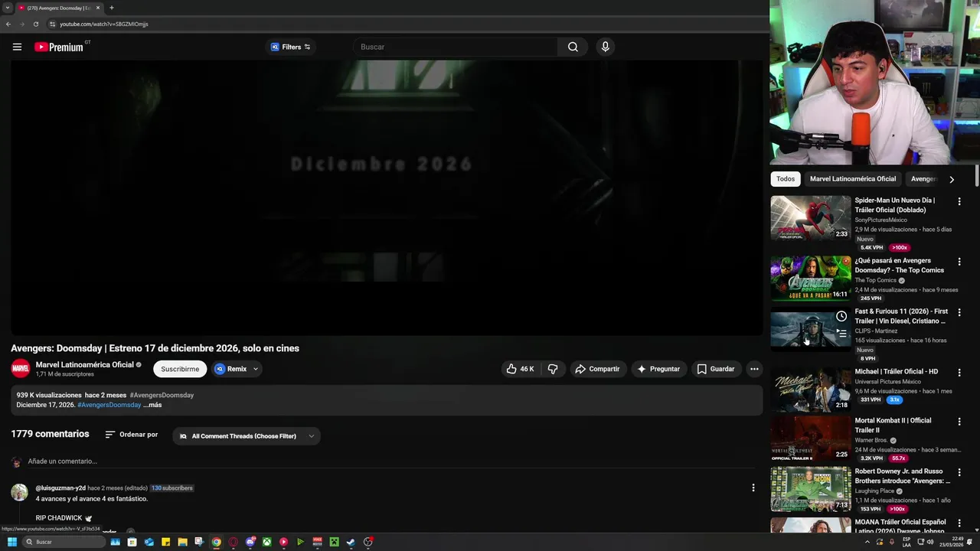The image size is (980, 551).
Task: Expand description with ...más
Action: [x=152, y=405]
